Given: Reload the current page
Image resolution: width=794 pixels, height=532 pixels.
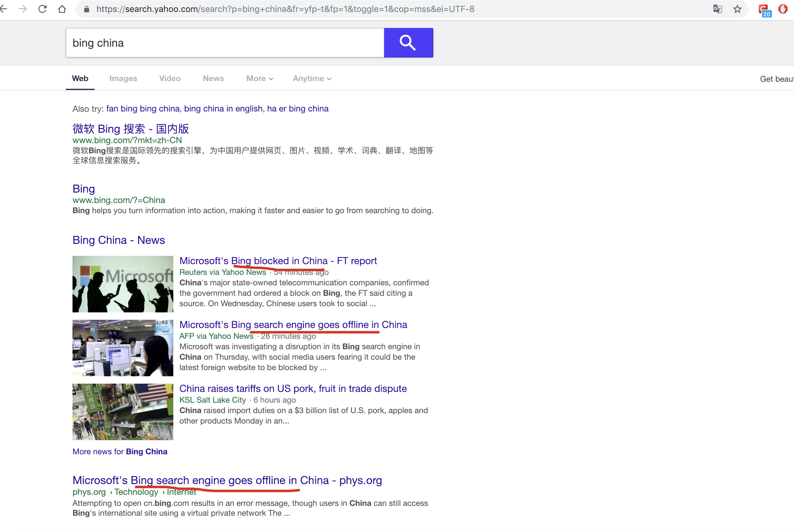Looking at the screenshot, I should (x=42, y=9).
